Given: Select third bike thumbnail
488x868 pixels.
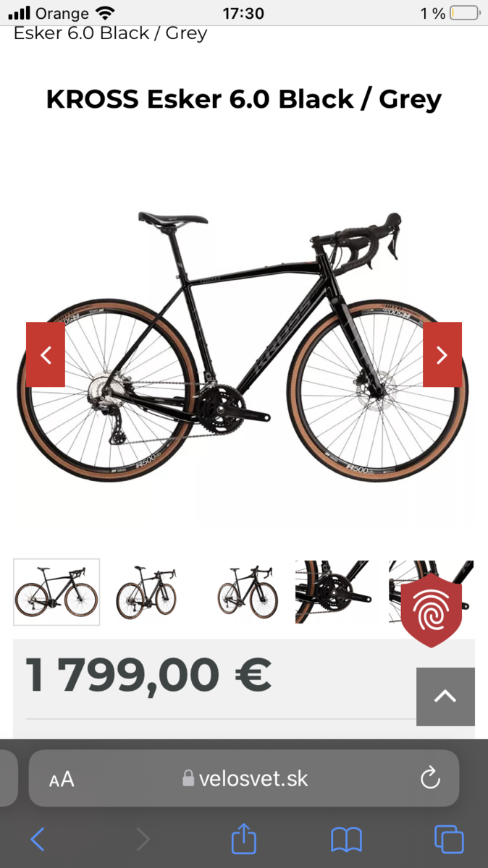Looking at the screenshot, I should pos(248,592).
